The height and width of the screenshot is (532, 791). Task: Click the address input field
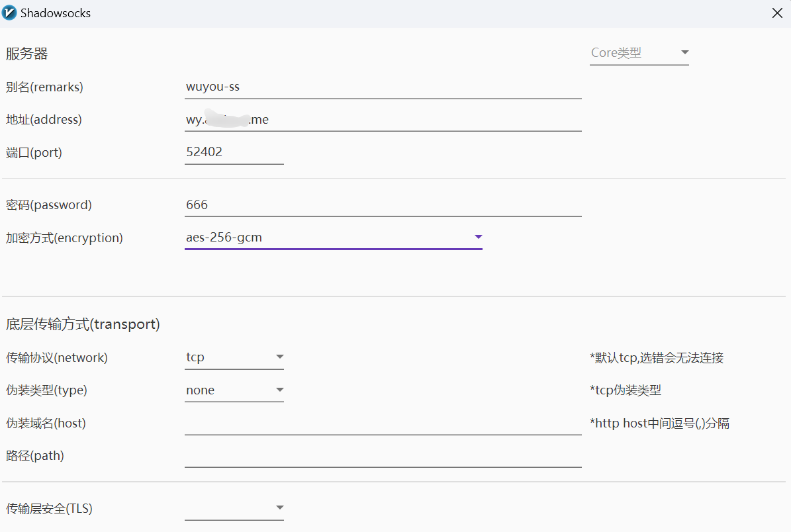[x=383, y=120]
